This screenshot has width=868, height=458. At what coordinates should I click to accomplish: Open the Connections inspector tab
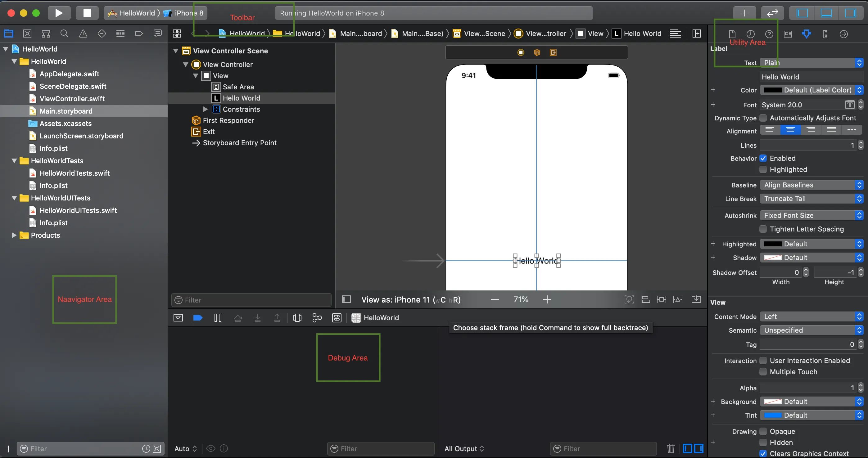click(843, 34)
